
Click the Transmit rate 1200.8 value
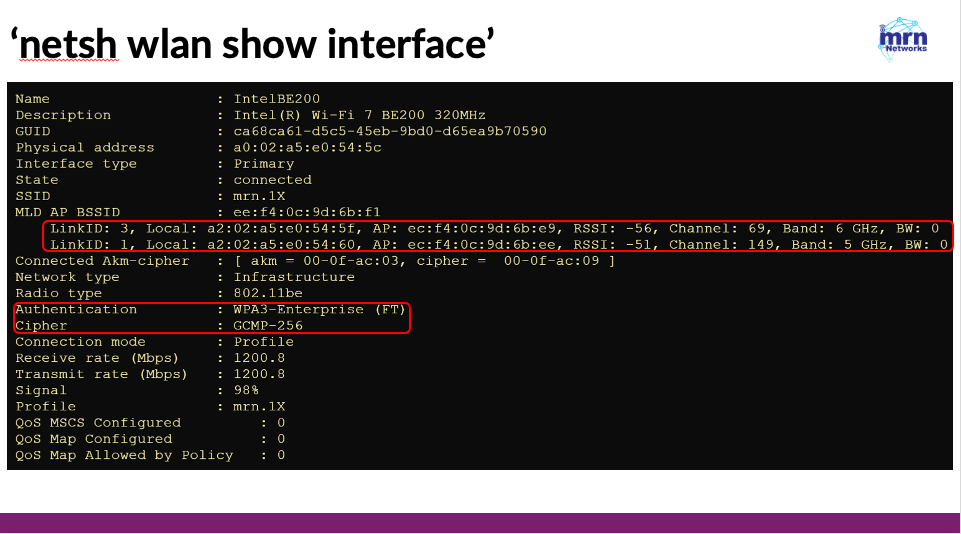(x=259, y=374)
